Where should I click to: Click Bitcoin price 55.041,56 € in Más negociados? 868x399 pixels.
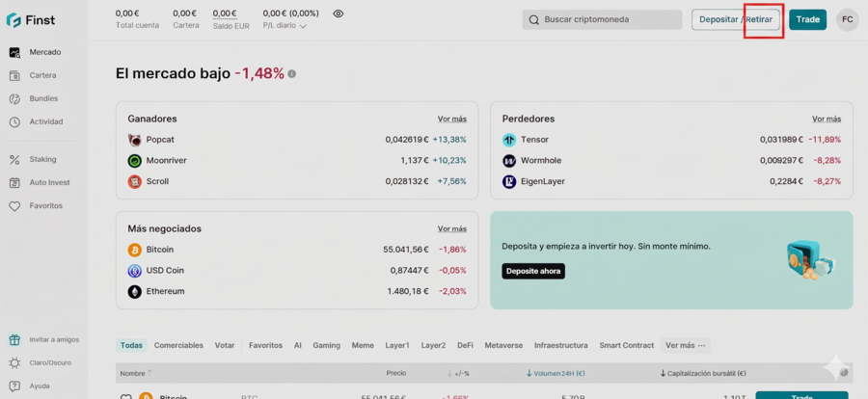[x=406, y=251]
